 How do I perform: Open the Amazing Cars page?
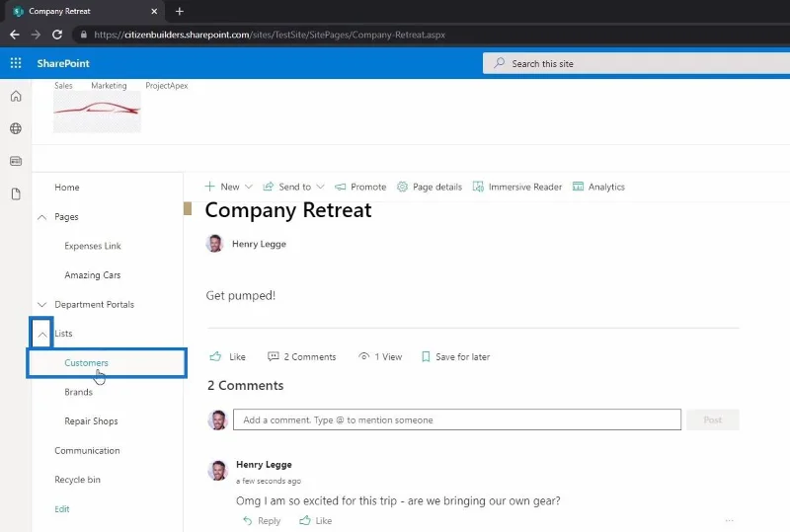[93, 275]
